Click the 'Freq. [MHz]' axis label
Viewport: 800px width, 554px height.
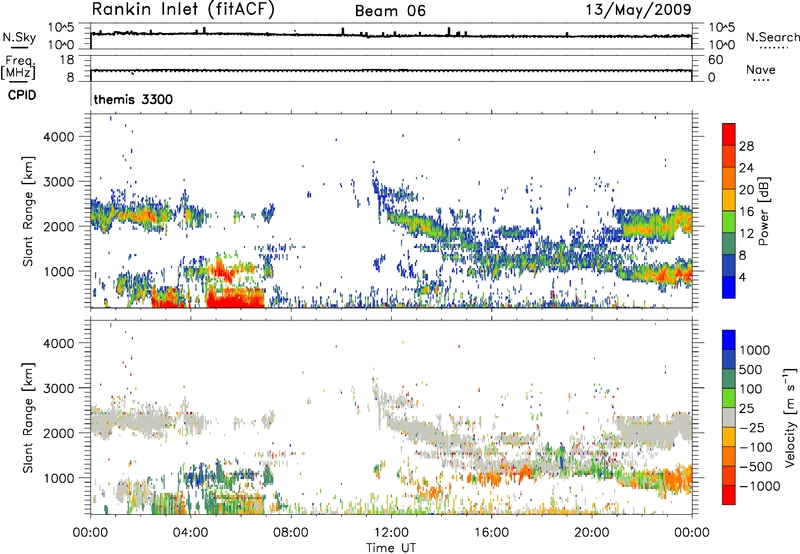[x=18, y=68]
